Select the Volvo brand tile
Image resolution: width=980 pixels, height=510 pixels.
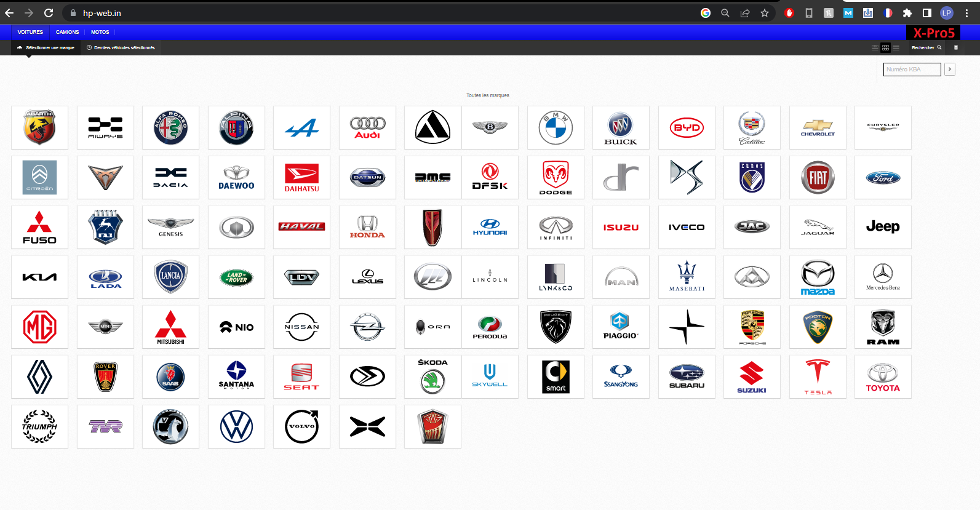(301, 426)
